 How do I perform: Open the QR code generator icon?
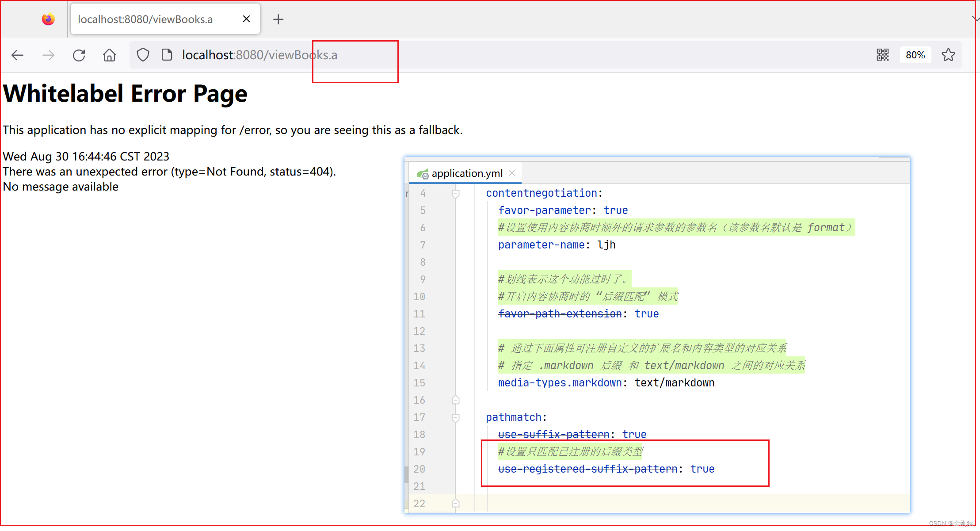882,55
